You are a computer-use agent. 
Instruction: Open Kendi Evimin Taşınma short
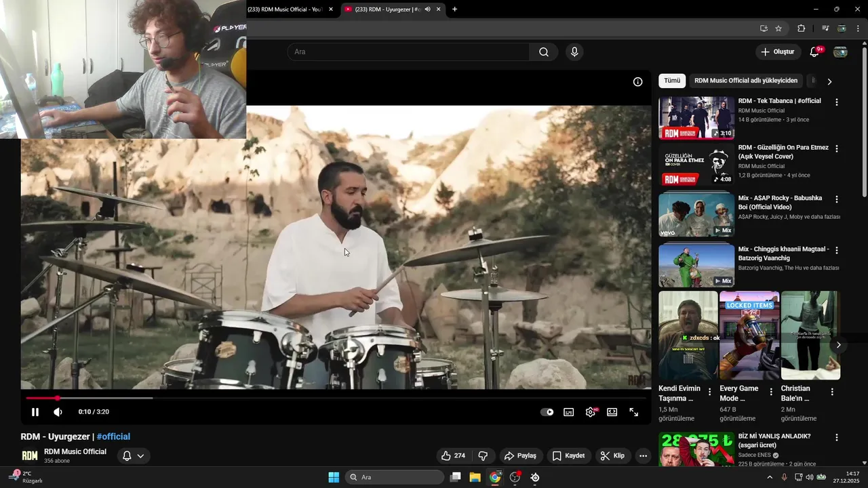click(688, 335)
